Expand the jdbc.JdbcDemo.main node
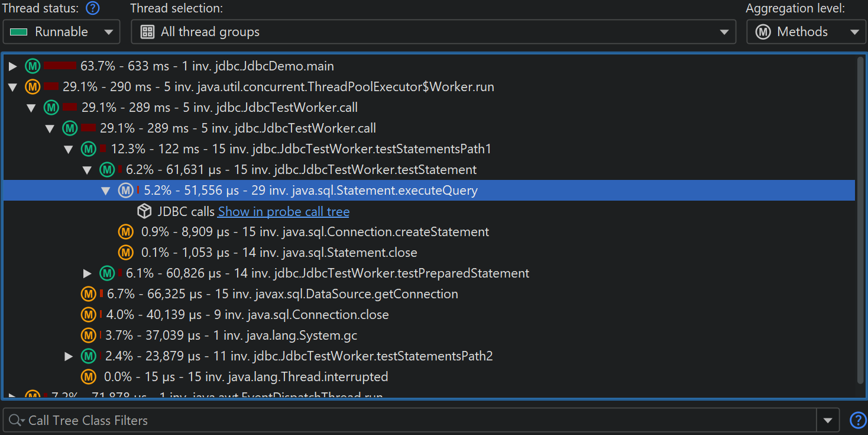 [x=13, y=66]
